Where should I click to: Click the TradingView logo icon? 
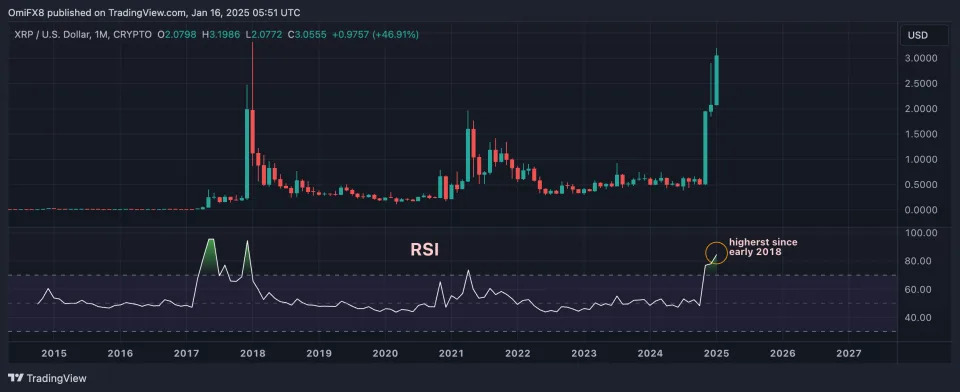point(15,378)
